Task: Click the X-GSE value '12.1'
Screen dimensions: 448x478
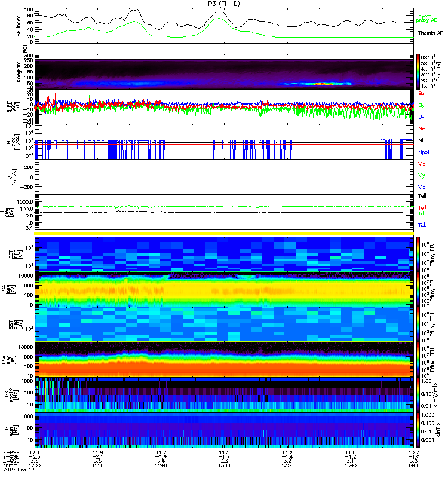Action: [x=35, y=452]
